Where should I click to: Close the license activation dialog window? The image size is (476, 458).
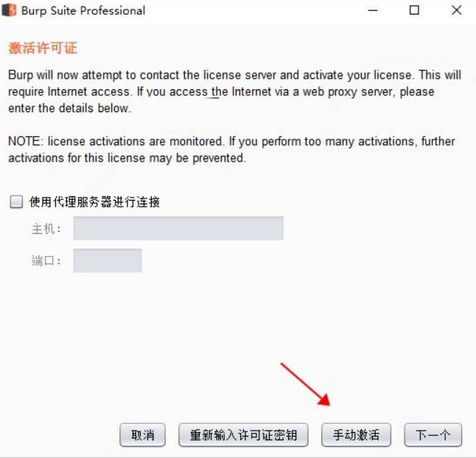coord(457,10)
